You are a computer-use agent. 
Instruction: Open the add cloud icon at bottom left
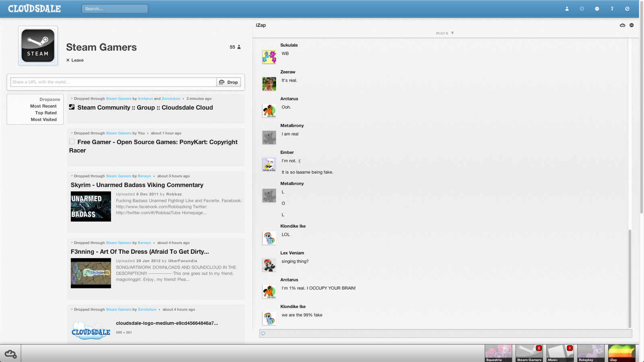(x=10, y=354)
